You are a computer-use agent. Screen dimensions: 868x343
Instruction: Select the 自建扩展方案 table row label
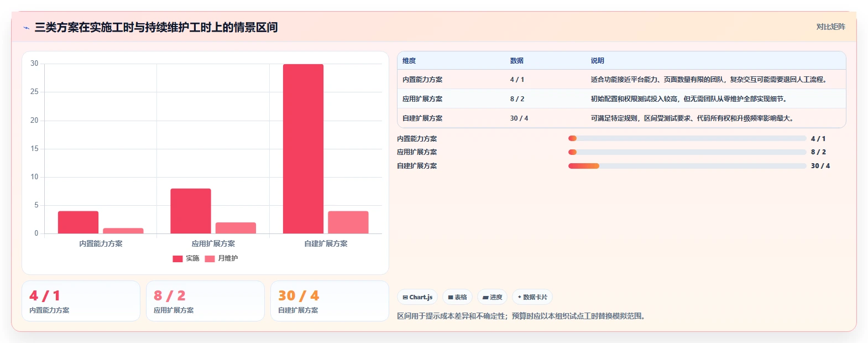(x=422, y=118)
